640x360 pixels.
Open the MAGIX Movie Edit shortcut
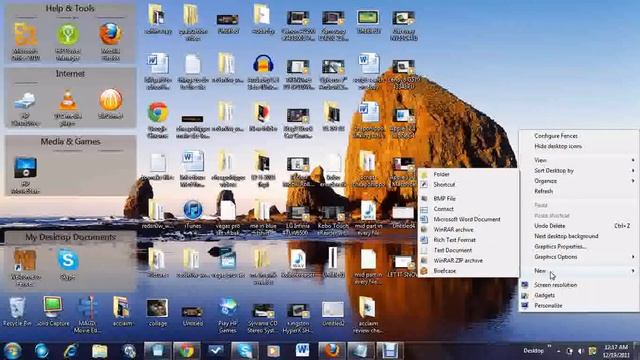[87, 314]
